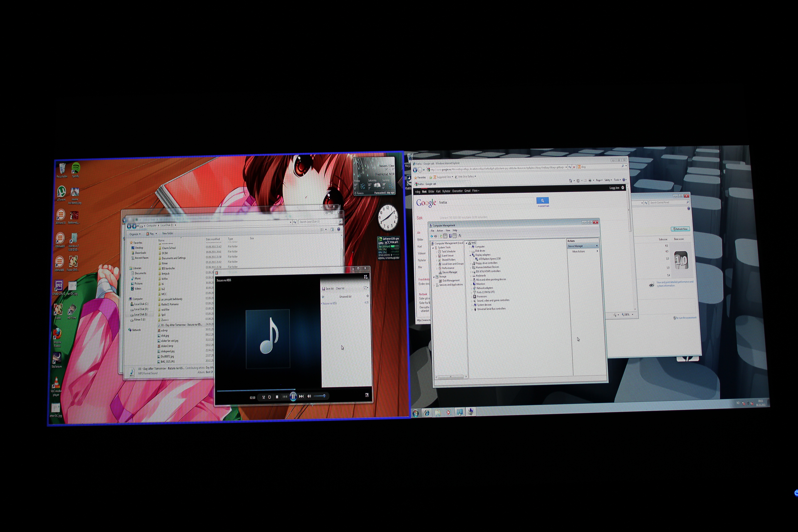Screen dimensions: 798x532
Task: Switch Media Player to library view
Action: pos(366,277)
